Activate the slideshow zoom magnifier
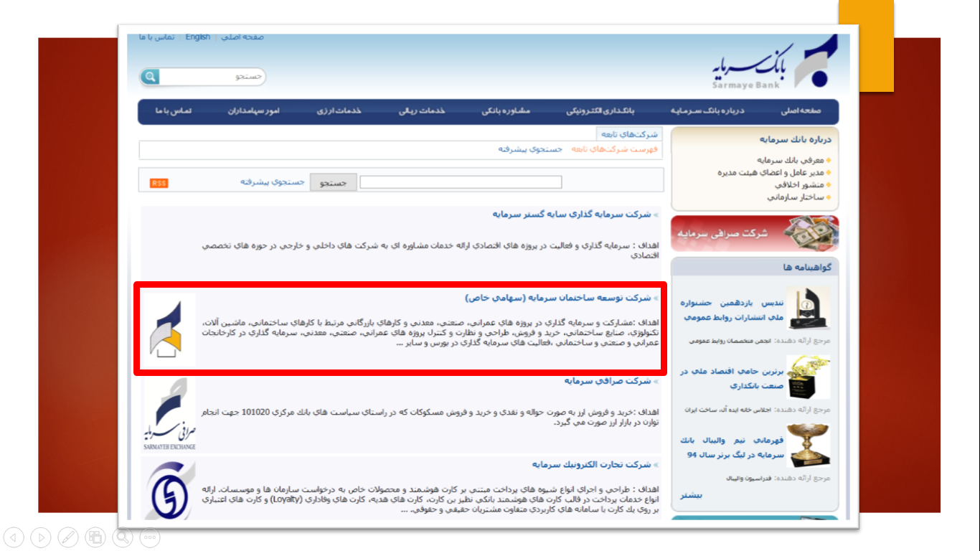The width and height of the screenshot is (980, 551). click(123, 537)
